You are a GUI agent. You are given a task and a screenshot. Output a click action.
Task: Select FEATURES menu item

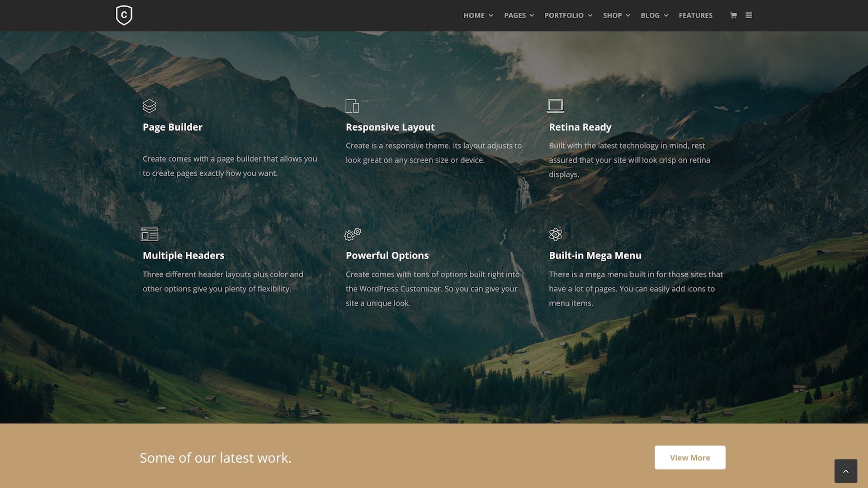[696, 15]
